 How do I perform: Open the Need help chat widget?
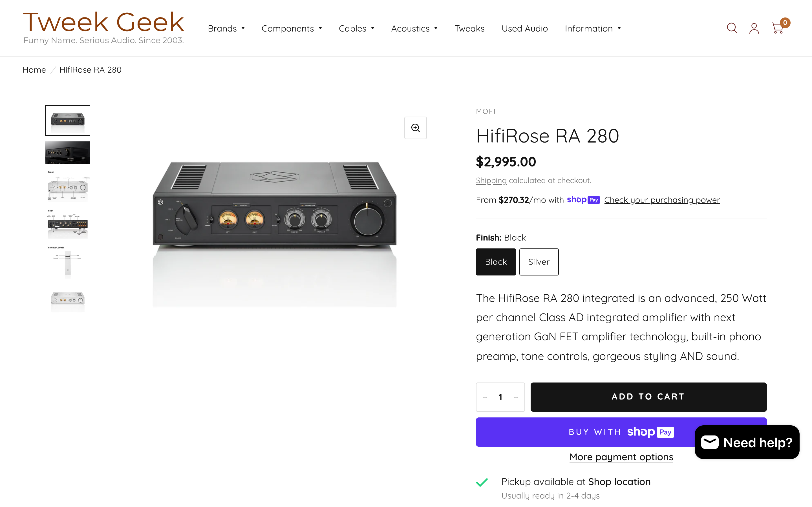[747, 442]
